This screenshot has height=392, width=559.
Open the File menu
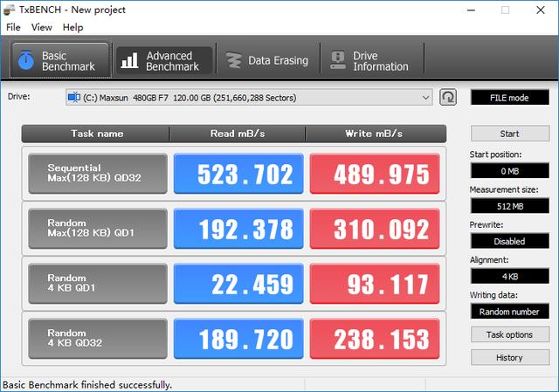[x=13, y=27]
